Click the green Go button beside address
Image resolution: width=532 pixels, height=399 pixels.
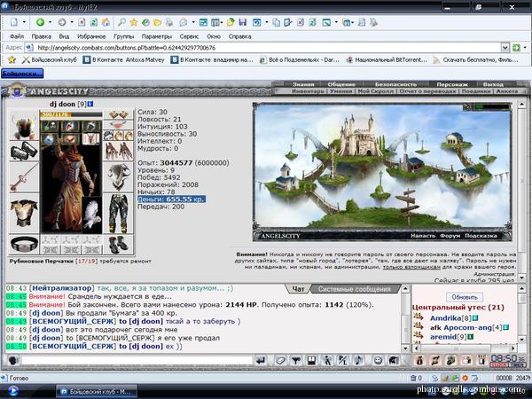click(516, 48)
